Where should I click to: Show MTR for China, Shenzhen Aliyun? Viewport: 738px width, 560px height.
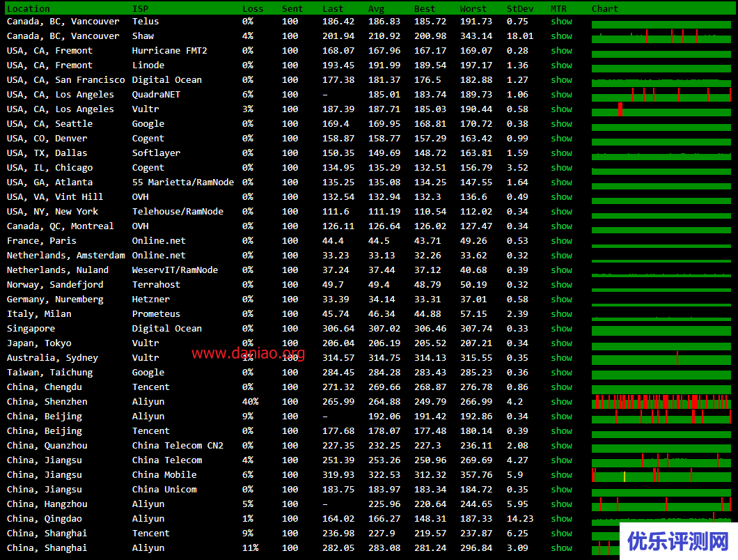click(x=561, y=400)
